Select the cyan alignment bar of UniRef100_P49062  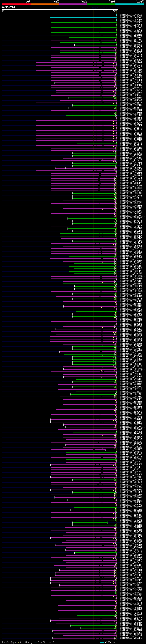tap(83, 17)
